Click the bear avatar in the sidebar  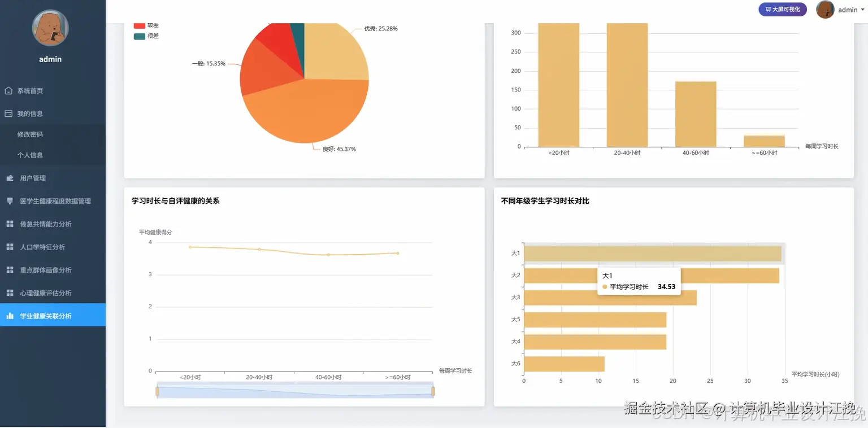point(50,28)
